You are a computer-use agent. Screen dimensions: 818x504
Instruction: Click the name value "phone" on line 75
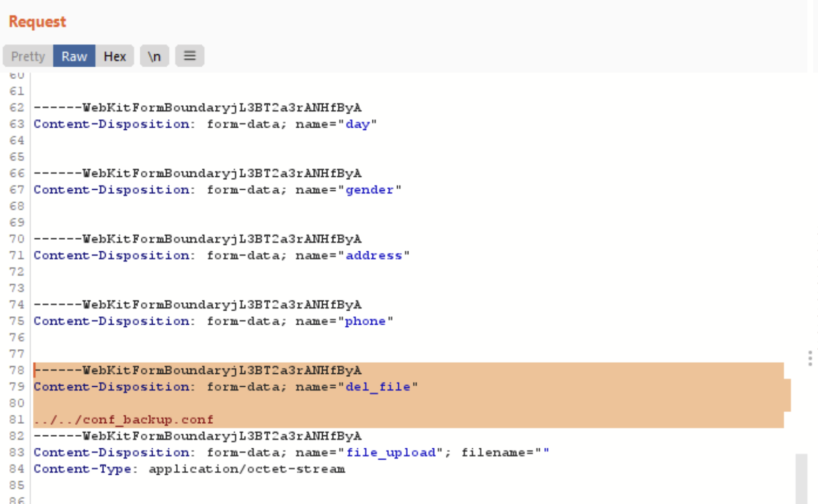pyautogui.click(x=365, y=321)
